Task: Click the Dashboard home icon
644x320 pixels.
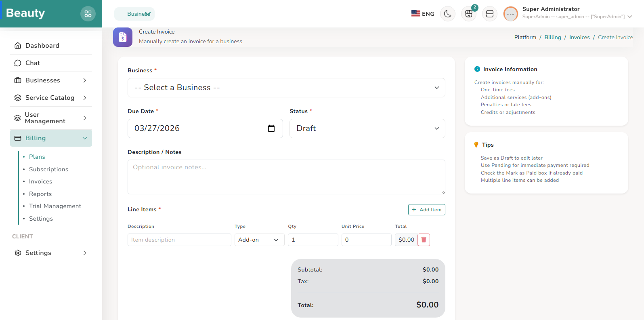Action: click(18, 46)
